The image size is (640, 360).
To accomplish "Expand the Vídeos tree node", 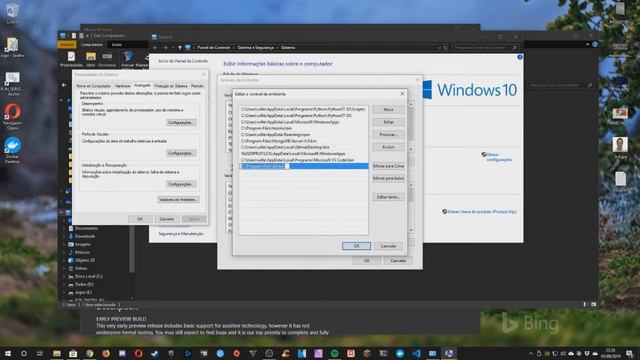I will coord(64,269).
